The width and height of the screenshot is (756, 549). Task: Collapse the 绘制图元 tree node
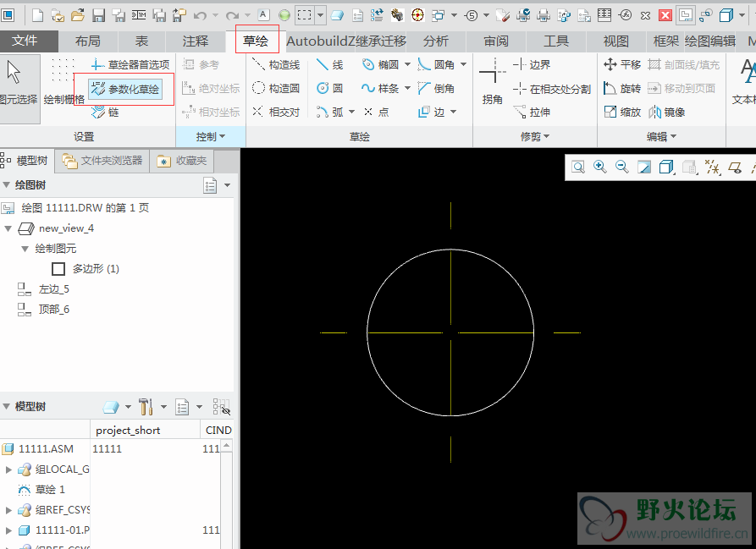point(25,249)
